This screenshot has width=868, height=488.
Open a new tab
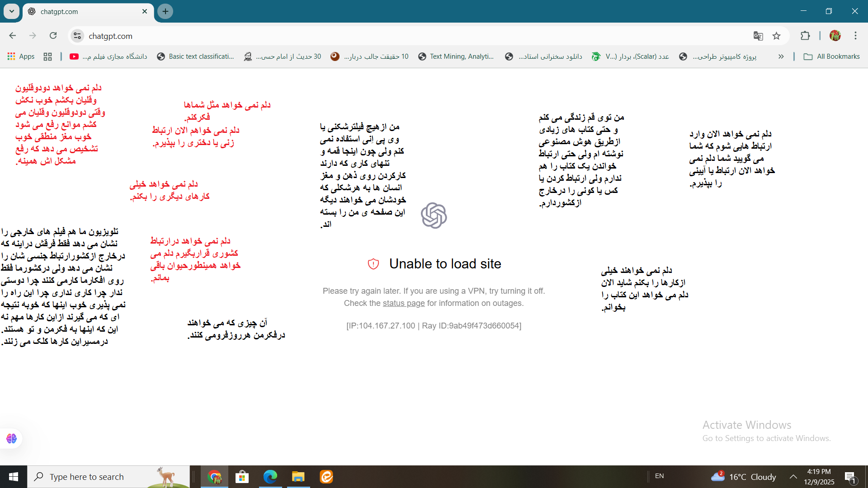pyautogui.click(x=165, y=11)
